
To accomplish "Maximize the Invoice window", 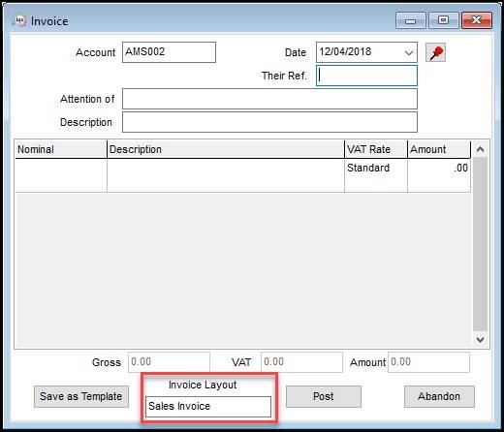I will click(x=444, y=20).
